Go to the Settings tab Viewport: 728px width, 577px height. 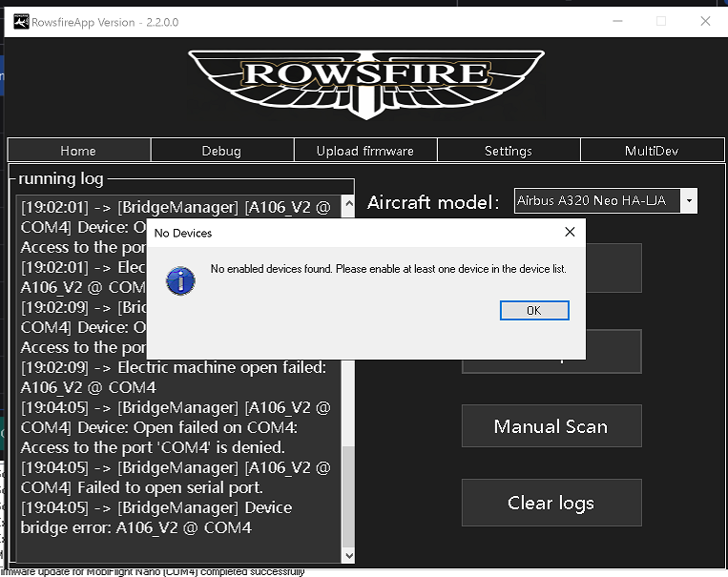[509, 151]
